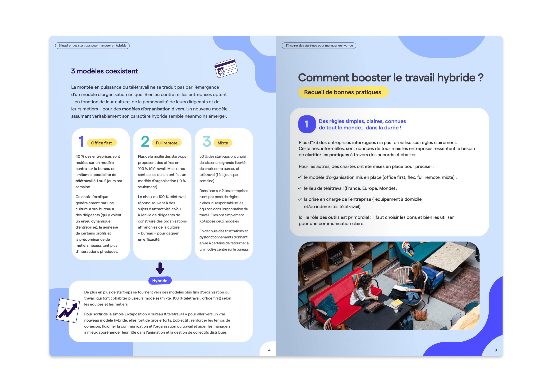Select the Full remote yellow label

[167, 143]
